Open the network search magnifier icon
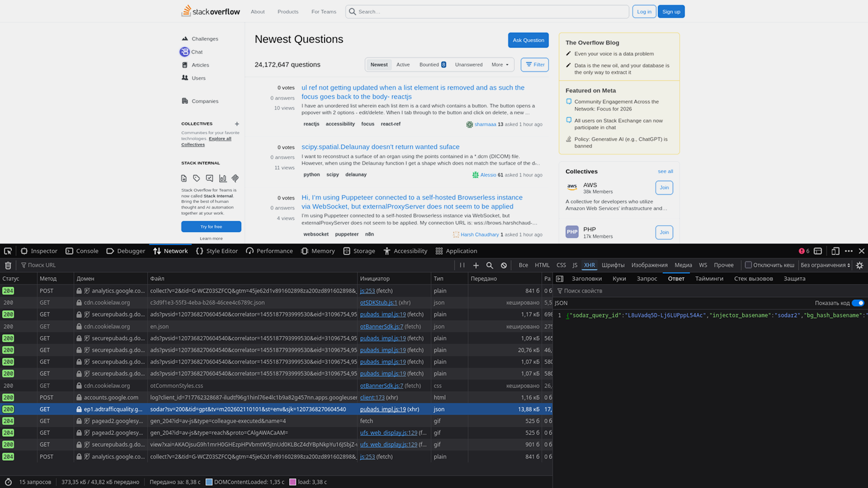This screenshot has width=868, height=488. [490, 265]
